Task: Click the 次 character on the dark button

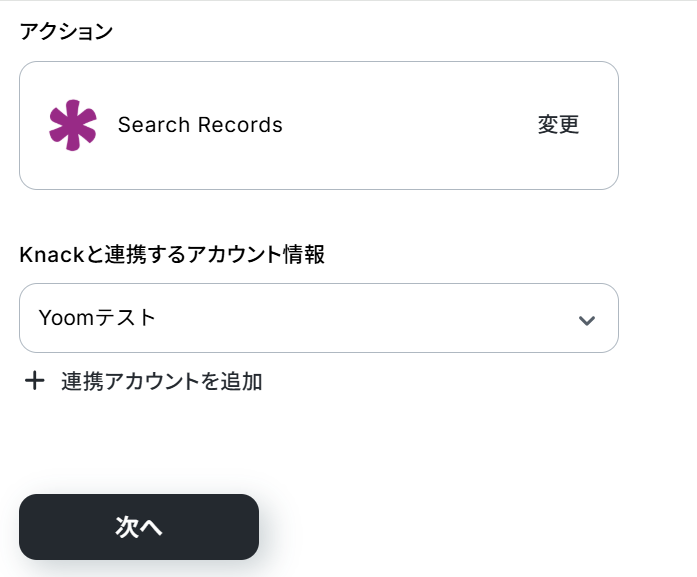Action: pyautogui.click(x=127, y=527)
